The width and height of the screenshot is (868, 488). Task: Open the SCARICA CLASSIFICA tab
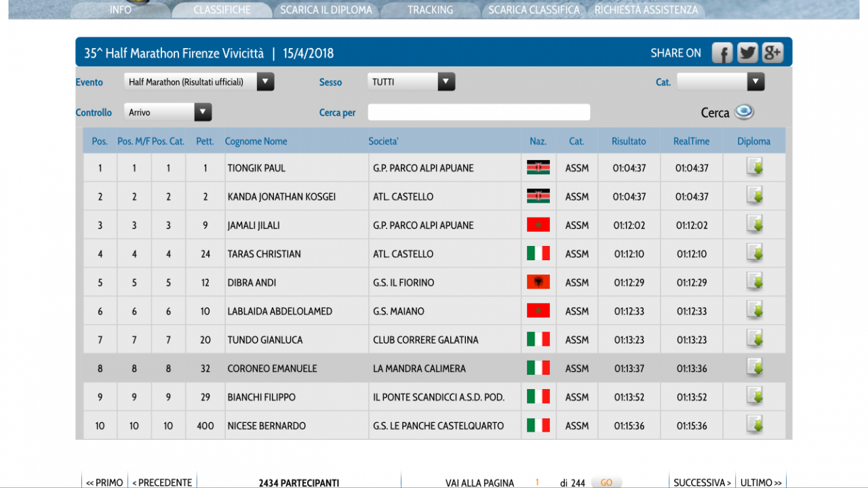[x=534, y=10]
